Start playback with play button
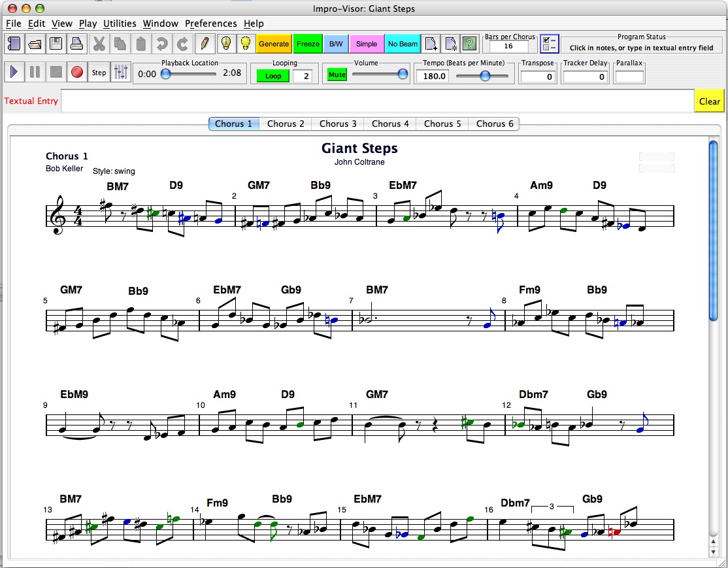The height and width of the screenshot is (568, 728). (x=14, y=72)
